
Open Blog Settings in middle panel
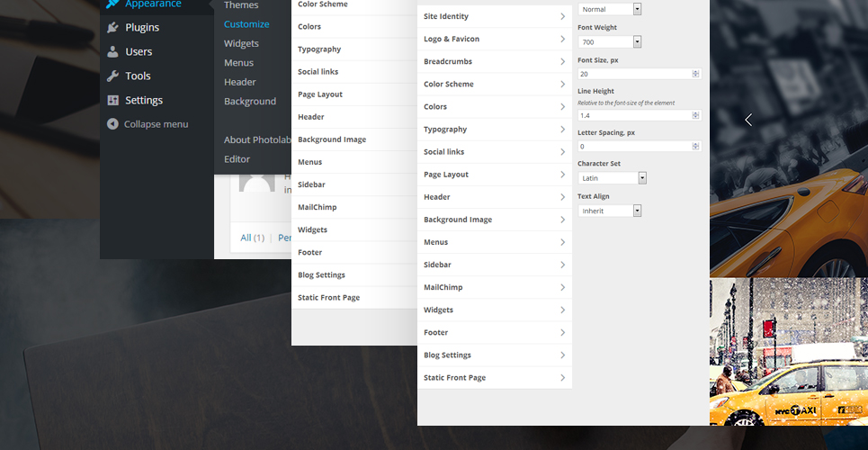[354, 274]
